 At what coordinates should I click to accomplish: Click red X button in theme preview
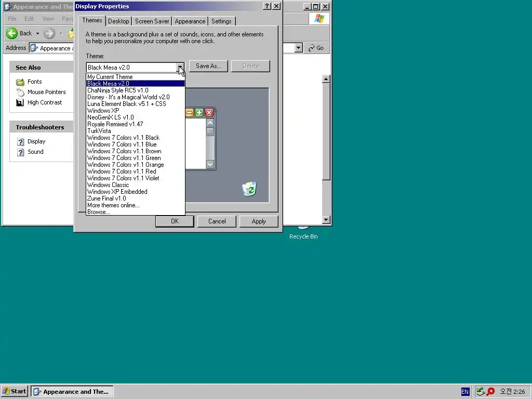(209, 113)
